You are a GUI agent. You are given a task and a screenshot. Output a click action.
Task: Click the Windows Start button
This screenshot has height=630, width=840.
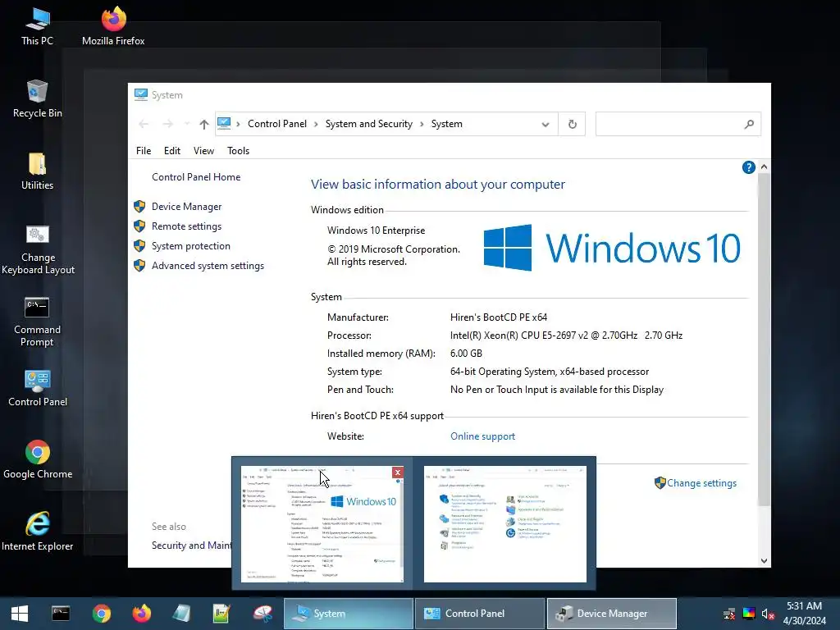[x=20, y=614]
